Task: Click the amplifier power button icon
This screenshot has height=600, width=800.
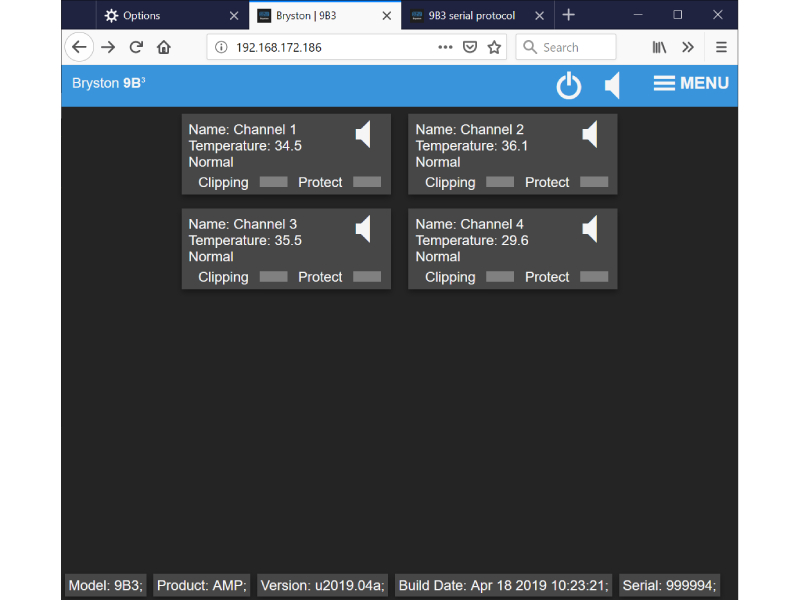Action: point(568,86)
